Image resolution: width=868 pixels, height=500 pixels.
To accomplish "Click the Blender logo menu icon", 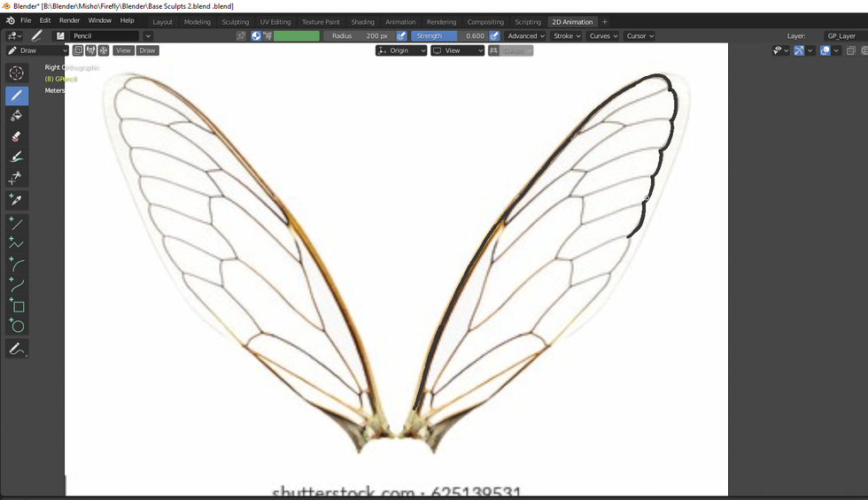I will (10, 20).
